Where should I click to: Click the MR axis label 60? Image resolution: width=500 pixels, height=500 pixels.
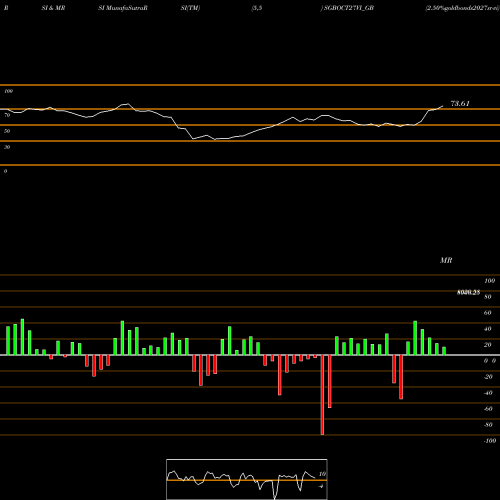(488, 313)
